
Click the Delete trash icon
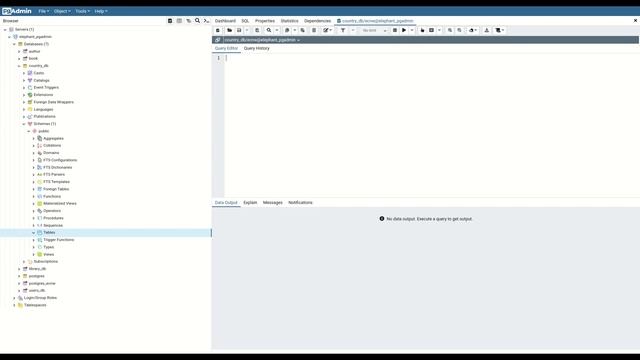[314, 30]
